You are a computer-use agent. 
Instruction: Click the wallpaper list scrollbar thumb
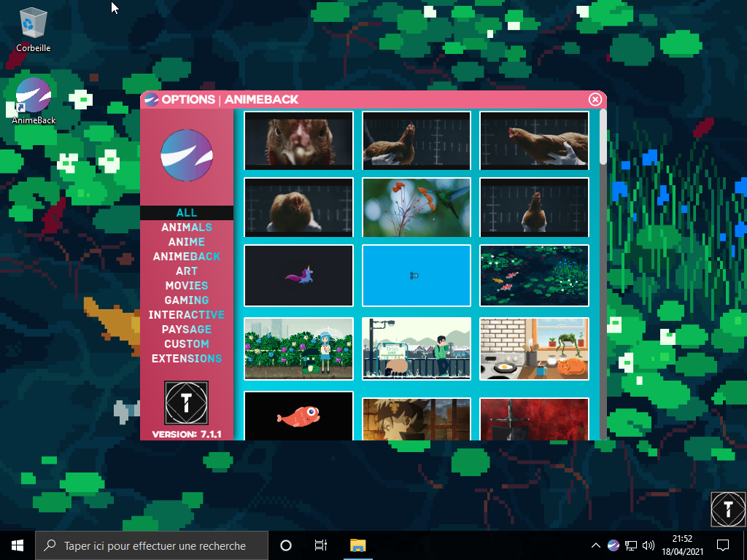tap(603, 137)
